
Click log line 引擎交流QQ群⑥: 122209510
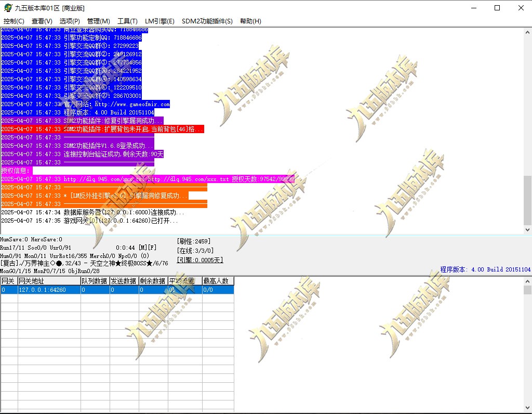pyautogui.click(x=71, y=87)
